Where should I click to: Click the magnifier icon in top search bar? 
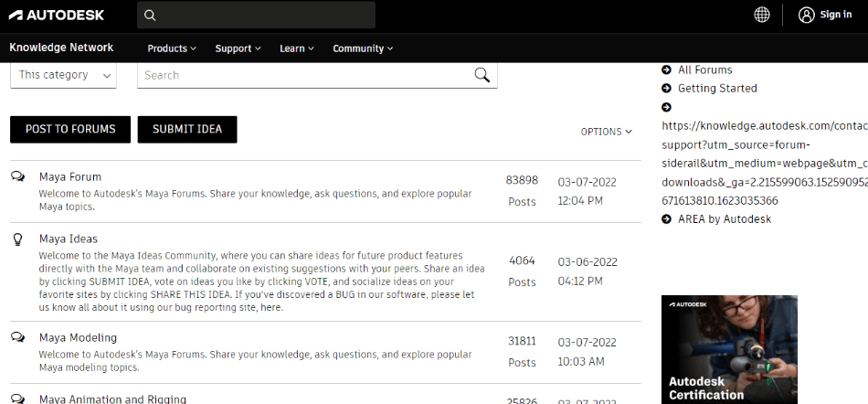click(x=150, y=16)
